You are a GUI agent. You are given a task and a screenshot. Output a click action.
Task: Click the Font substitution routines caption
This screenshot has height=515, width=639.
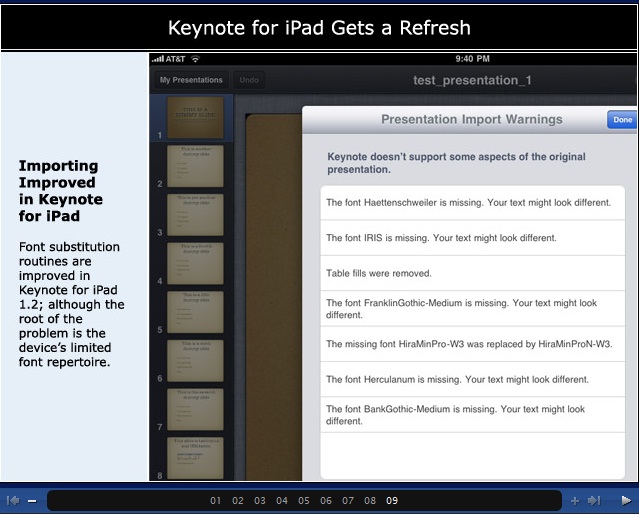pos(71,304)
